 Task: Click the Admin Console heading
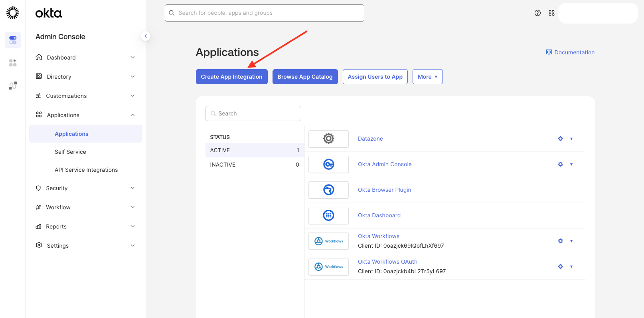pyautogui.click(x=60, y=37)
